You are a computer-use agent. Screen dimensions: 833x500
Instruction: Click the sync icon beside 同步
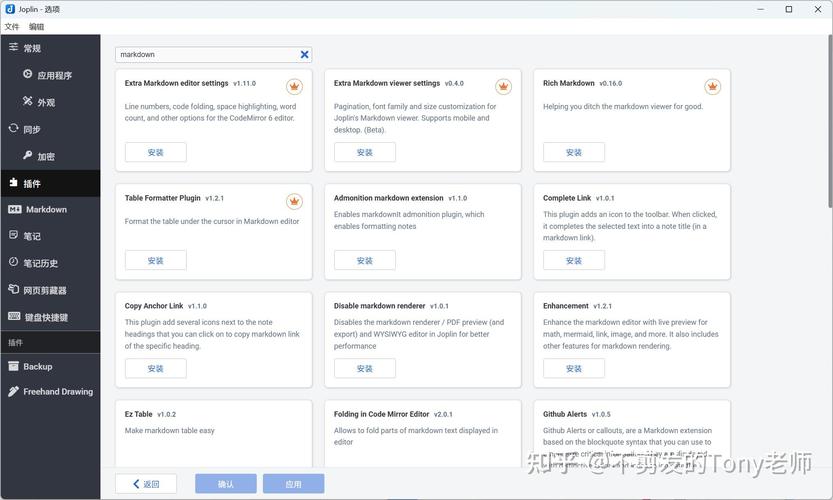pos(13,128)
